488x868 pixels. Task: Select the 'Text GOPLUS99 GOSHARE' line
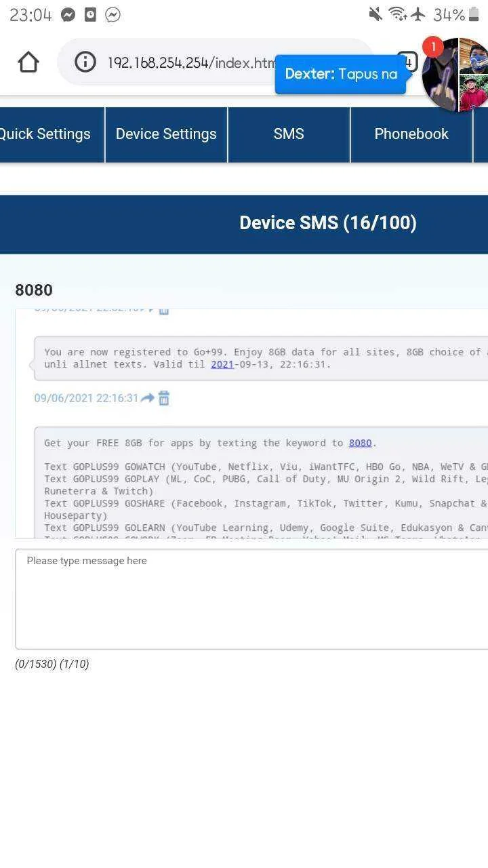click(266, 509)
